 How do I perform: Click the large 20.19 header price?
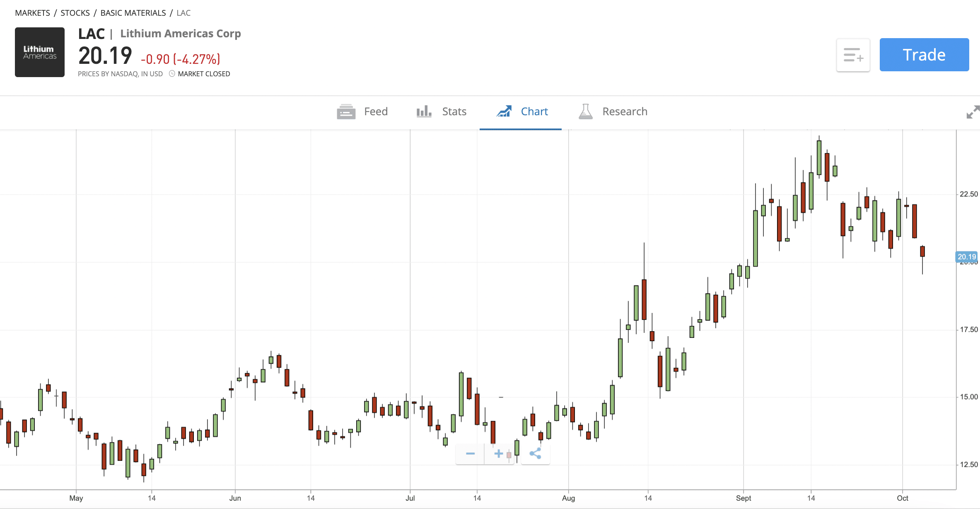tap(105, 56)
